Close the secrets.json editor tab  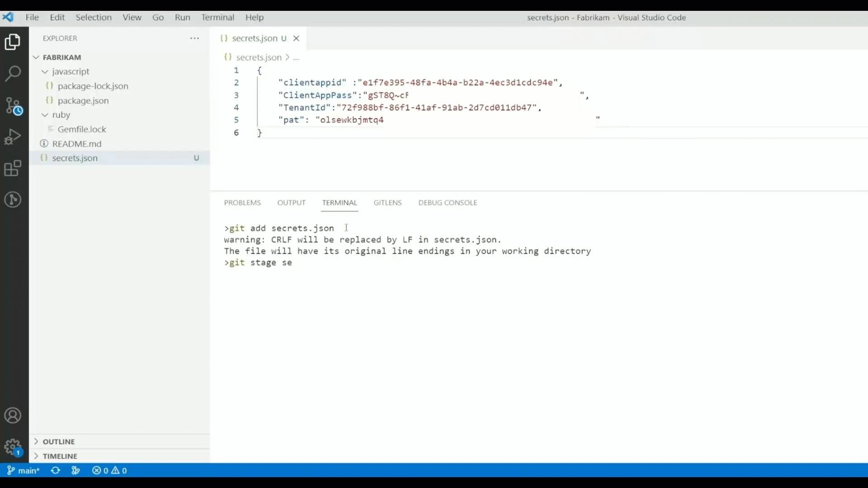(296, 38)
